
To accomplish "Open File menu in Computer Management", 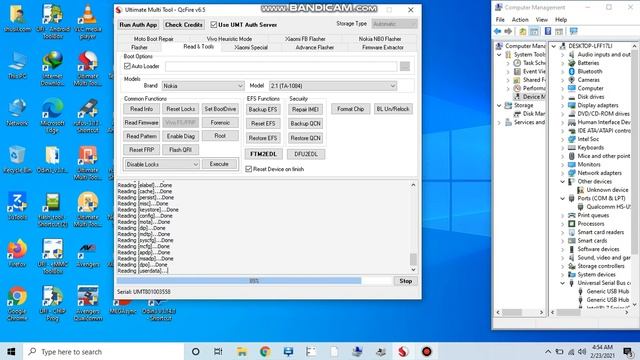I will pos(500,20).
